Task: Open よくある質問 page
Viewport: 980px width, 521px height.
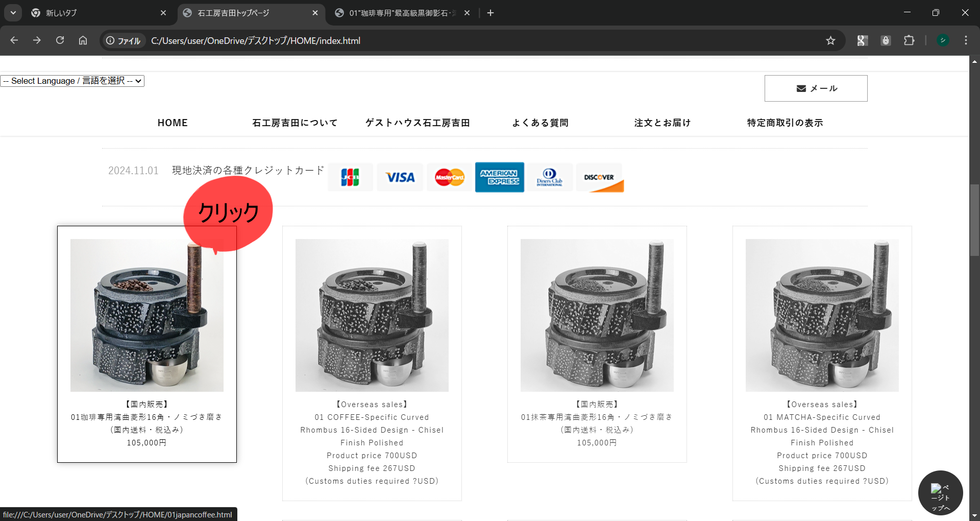Action: [x=540, y=123]
